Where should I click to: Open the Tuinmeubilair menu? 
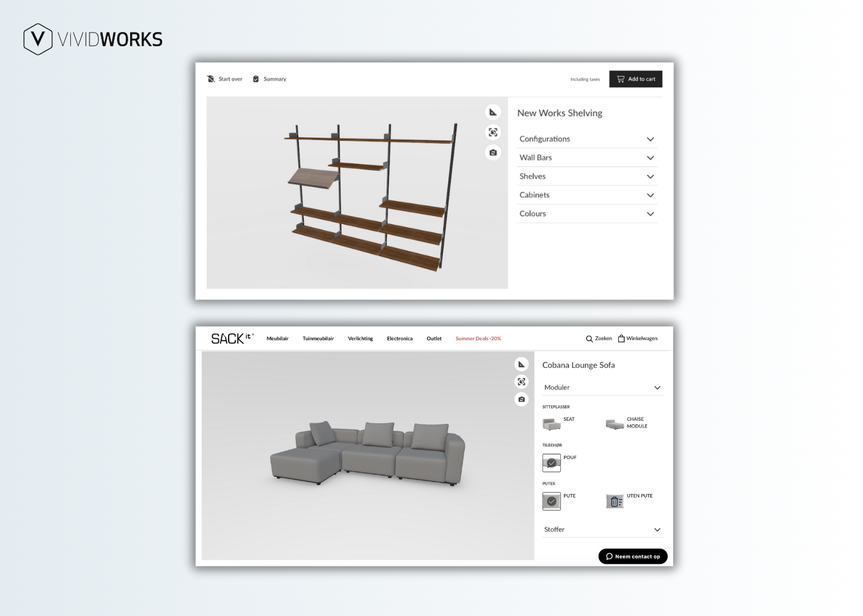[318, 339]
